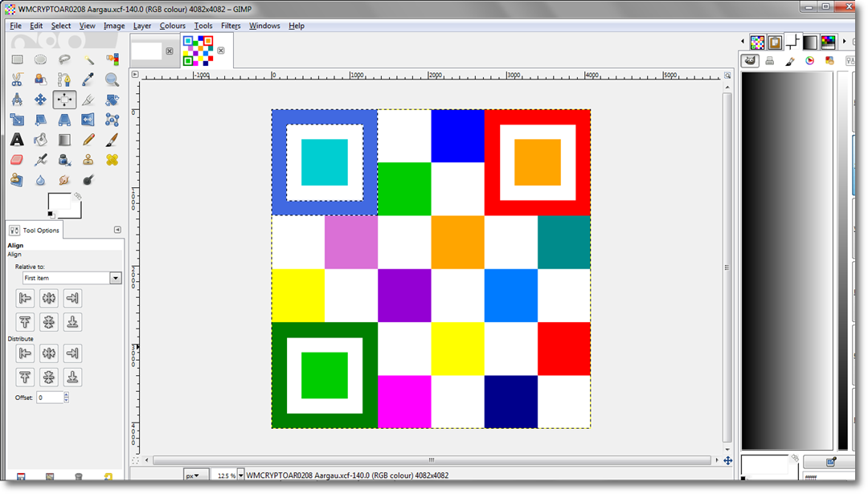Screen dimensions: 868x494
Task: Reset colors to default black and white
Action: [51, 214]
